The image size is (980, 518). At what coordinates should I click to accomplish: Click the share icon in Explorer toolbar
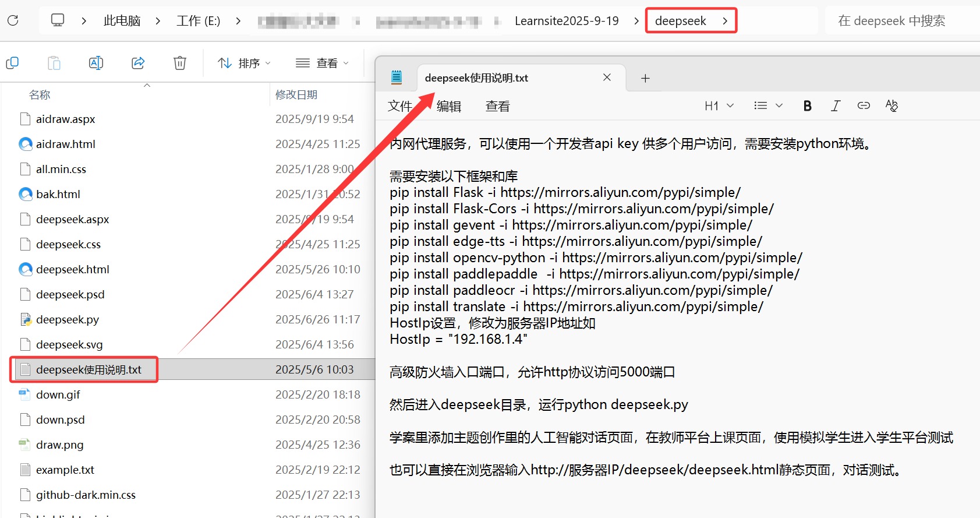coord(138,63)
